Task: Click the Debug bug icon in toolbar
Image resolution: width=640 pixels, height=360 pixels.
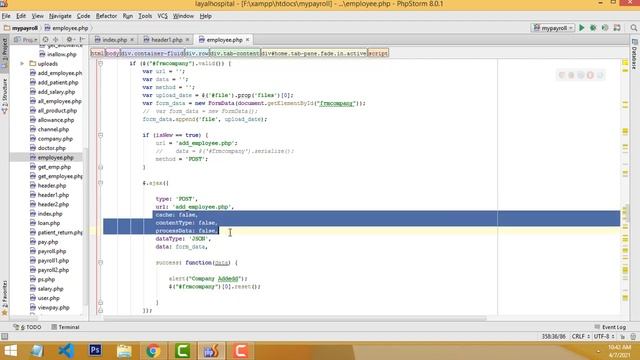Action: (x=593, y=28)
